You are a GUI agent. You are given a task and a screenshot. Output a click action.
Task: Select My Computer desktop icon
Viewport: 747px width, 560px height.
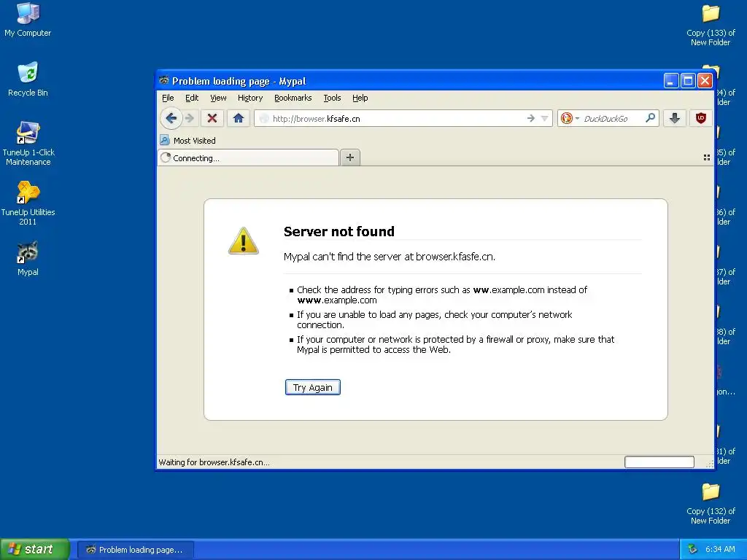coord(28,20)
